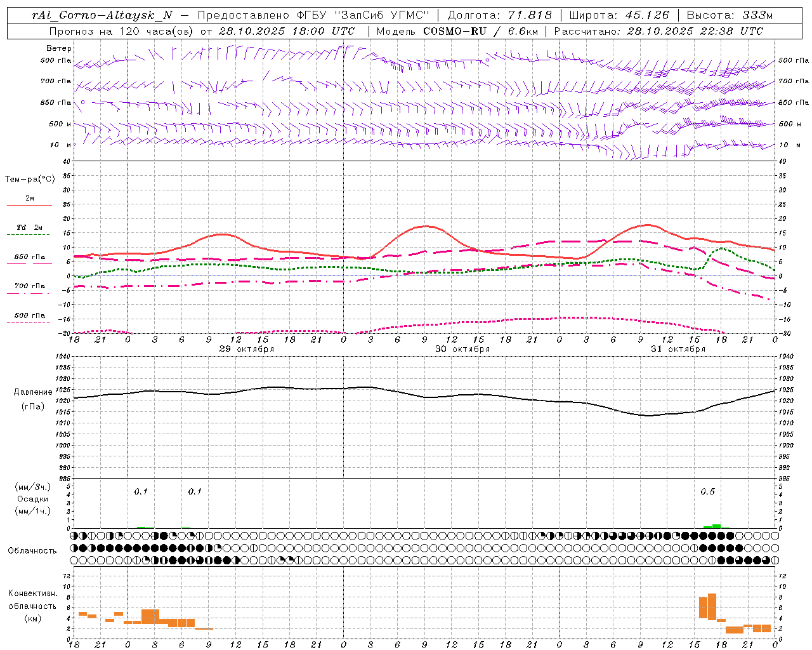
Task: Click the 30 октября date label
Action: click(462, 349)
